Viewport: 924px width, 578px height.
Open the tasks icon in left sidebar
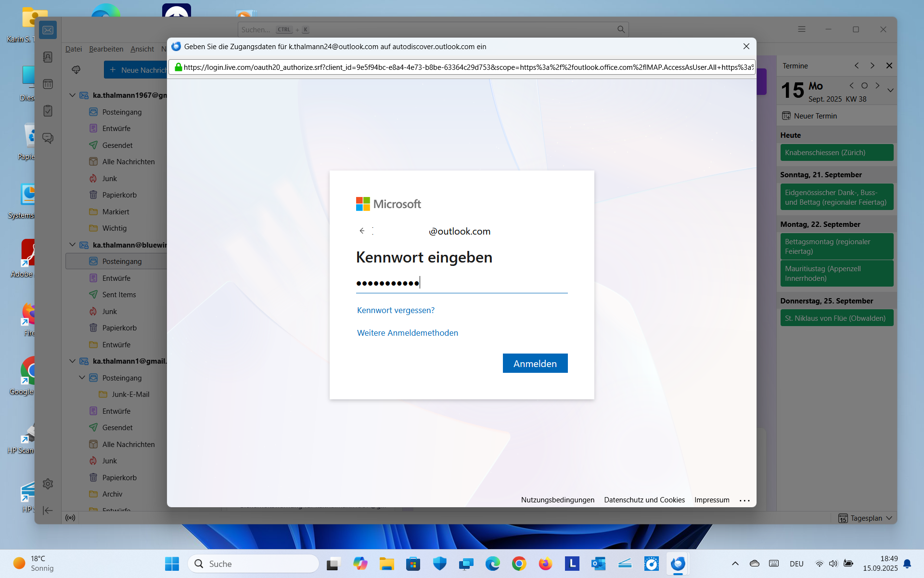pos(48,111)
